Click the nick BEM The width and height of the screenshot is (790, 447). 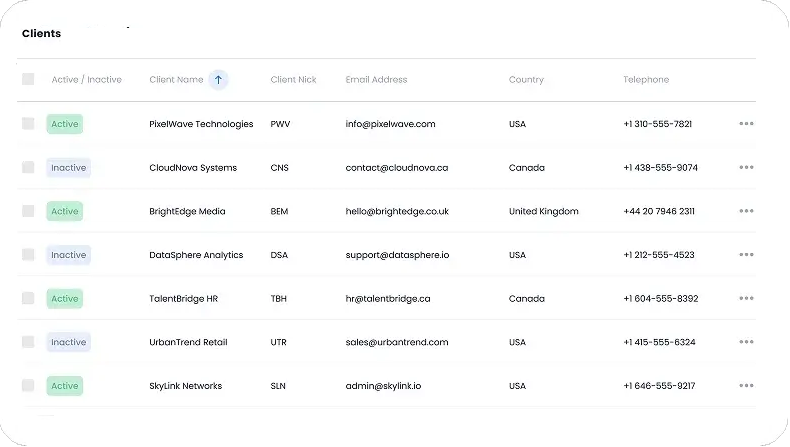[x=279, y=212]
